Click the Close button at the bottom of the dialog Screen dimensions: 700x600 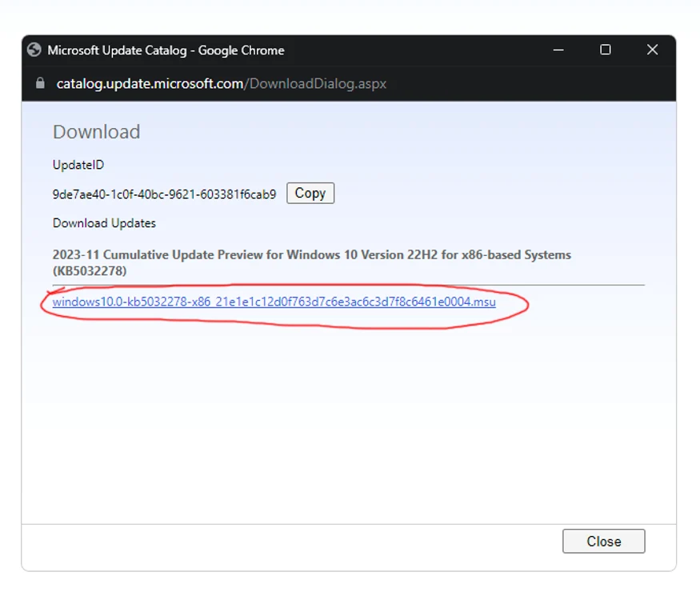[x=603, y=541]
